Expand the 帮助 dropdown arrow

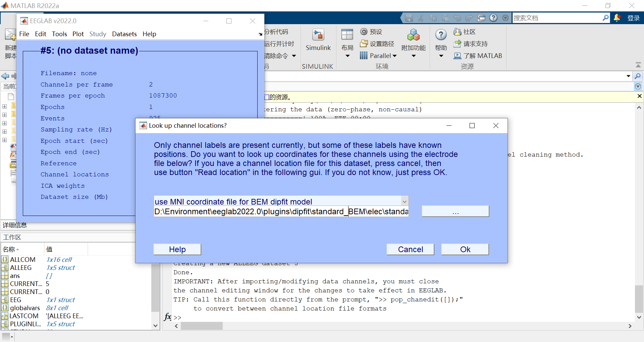pos(441,56)
